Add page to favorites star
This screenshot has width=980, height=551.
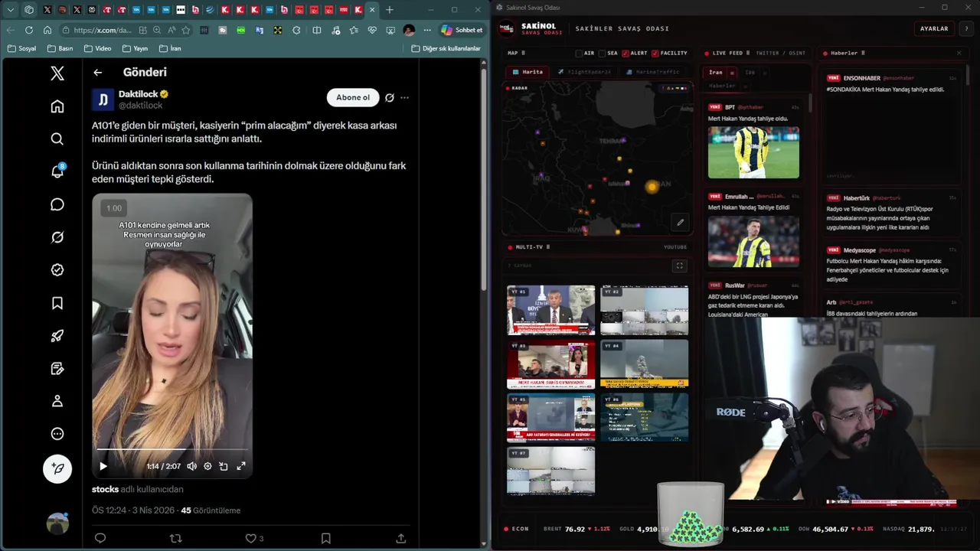click(186, 30)
